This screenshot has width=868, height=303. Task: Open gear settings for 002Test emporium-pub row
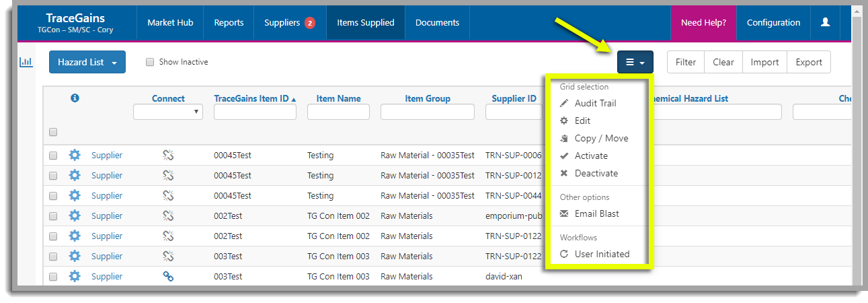pyautogui.click(x=75, y=215)
